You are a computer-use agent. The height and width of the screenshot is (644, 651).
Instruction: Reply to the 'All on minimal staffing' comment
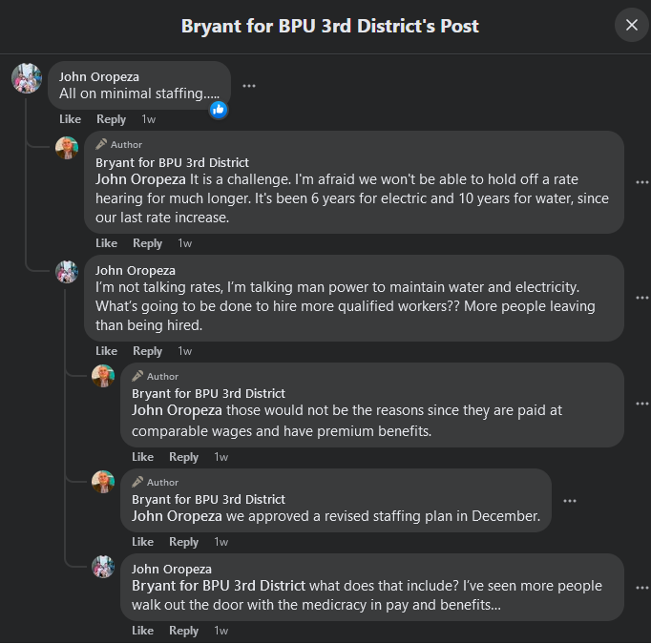pos(111,119)
